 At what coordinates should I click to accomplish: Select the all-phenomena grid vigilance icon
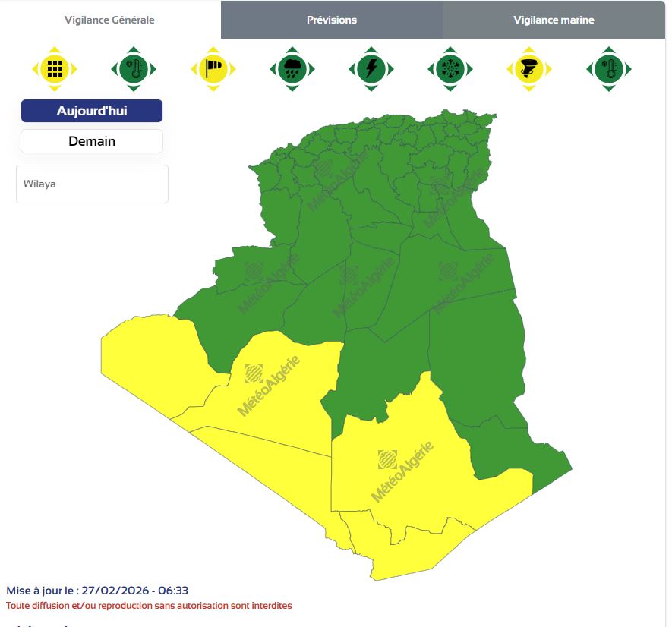point(55,69)
